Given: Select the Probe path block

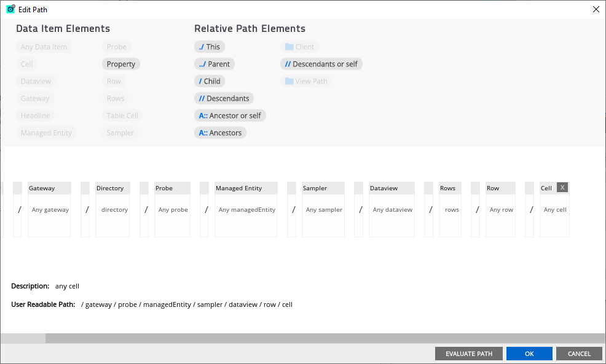Looking at the screenshot, I should tap(173, 209).
